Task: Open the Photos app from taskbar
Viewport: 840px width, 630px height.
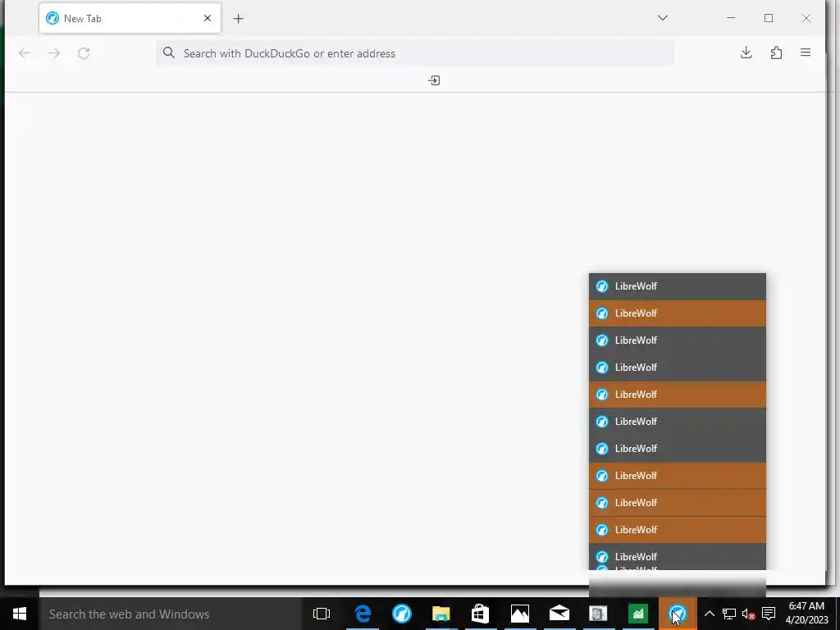Action: click(x=519, y=614)
